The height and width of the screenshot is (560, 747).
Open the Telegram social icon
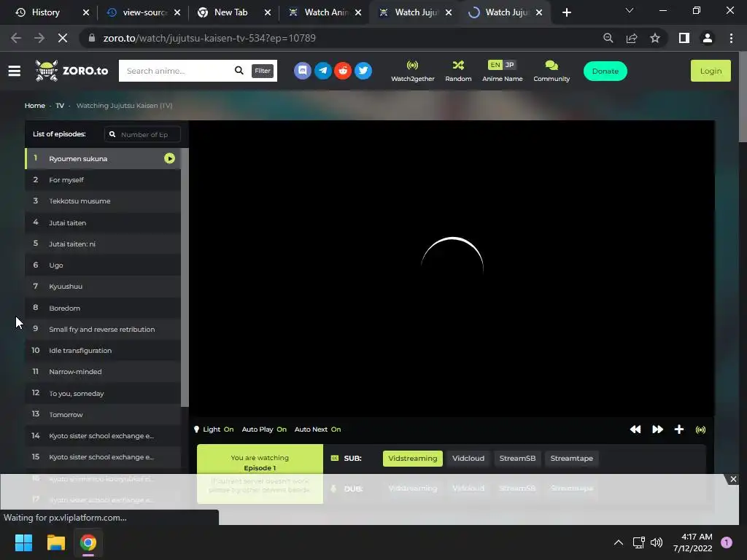(323, 71)
